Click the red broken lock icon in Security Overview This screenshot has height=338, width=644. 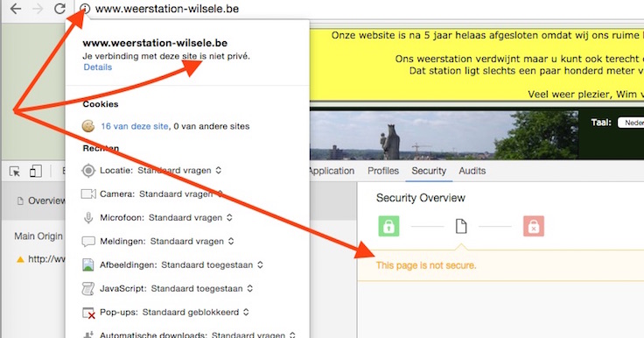pyautogui.click(x=534, y=226)
